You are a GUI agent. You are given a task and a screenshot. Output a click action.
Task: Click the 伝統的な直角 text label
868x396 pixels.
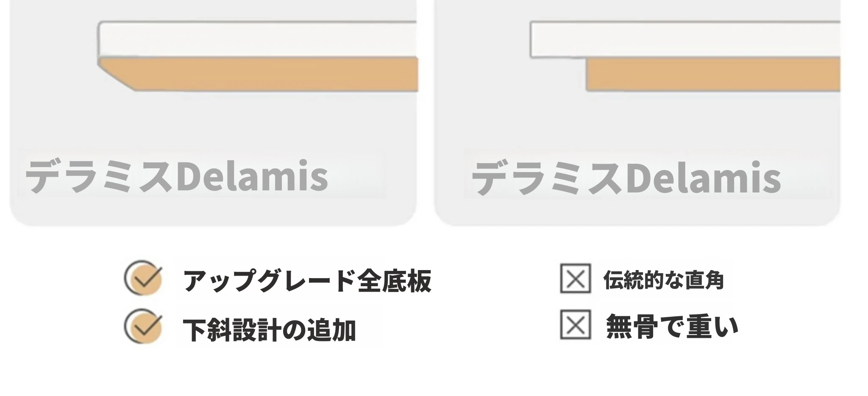click(664, 280)
